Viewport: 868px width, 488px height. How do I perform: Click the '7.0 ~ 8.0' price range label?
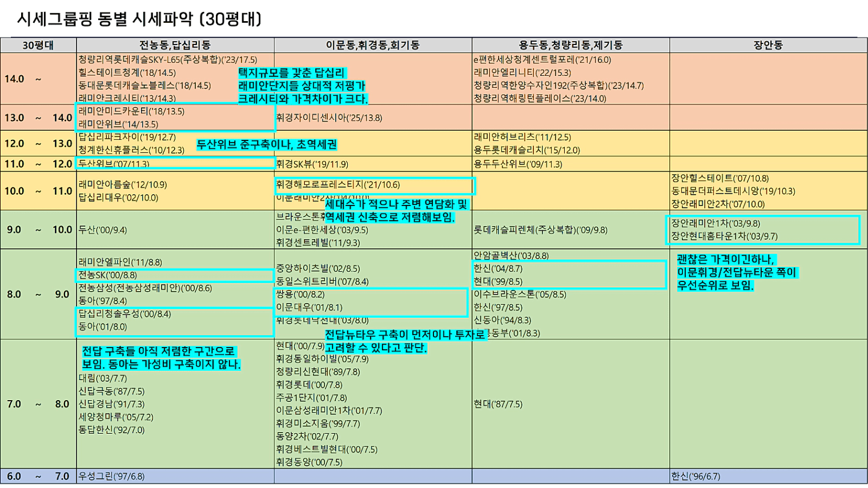(x=38, y=404)
